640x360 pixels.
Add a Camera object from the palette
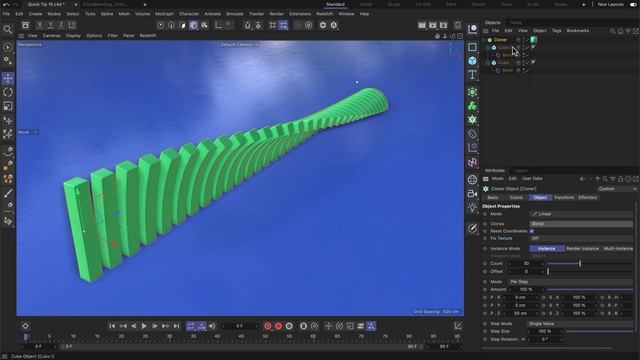pyautogui.click(x=472, y=193)
